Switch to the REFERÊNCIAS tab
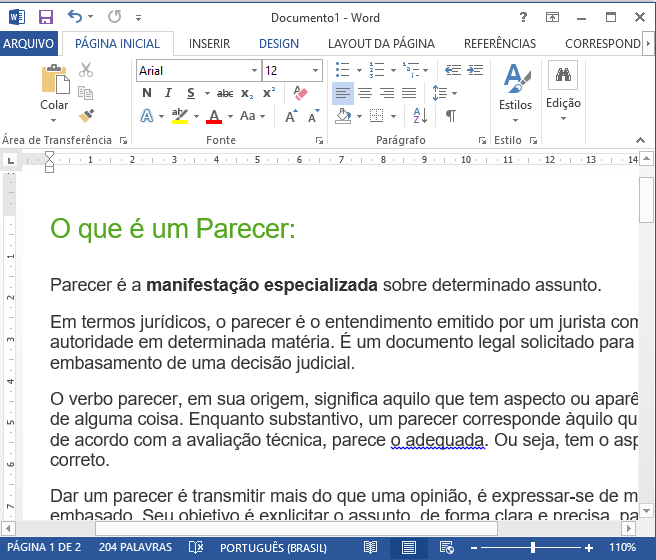Image resolution: width=656 pixels, height=560 pixels. point(500,43)
